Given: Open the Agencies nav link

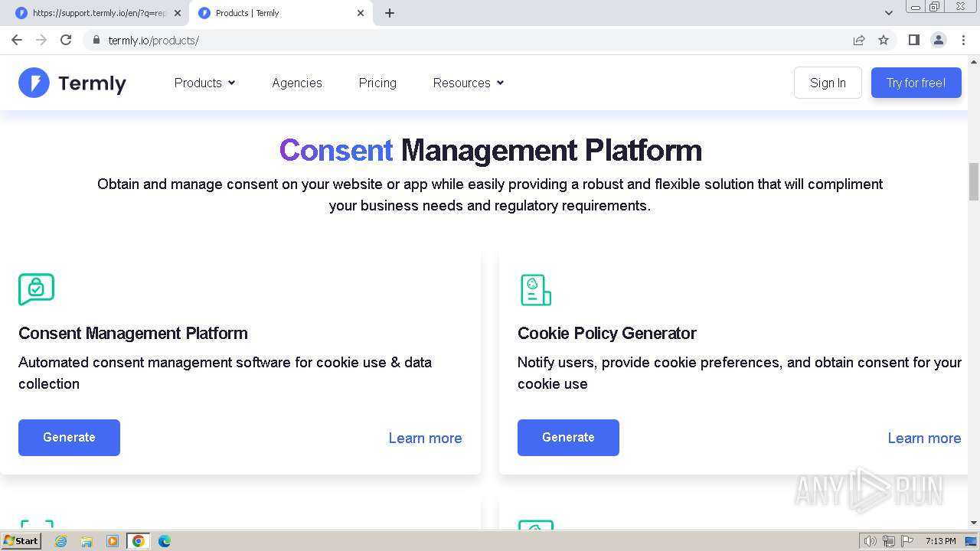Looking at the screenshot, I should pyautogui.click(x=297, y=83).
